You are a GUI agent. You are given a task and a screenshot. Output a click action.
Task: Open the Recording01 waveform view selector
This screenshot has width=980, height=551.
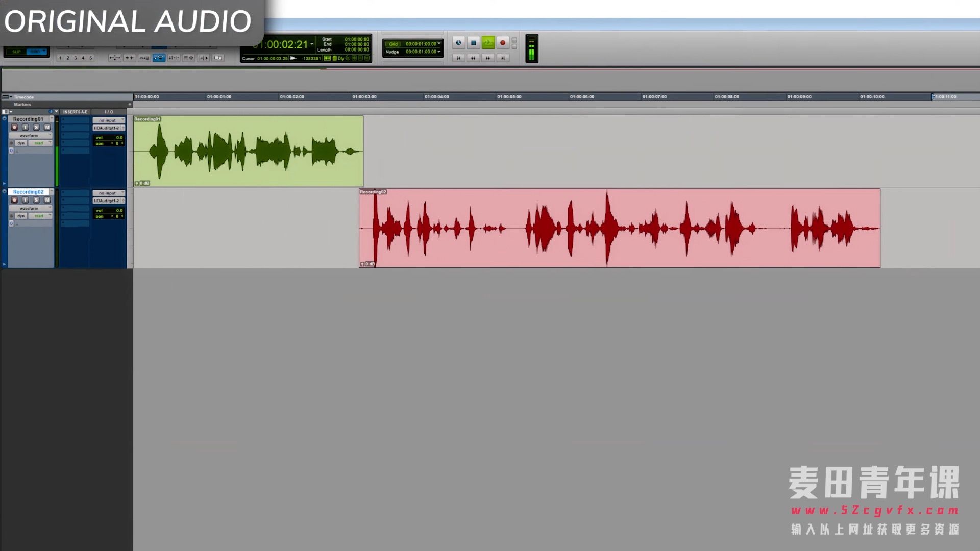31,136
